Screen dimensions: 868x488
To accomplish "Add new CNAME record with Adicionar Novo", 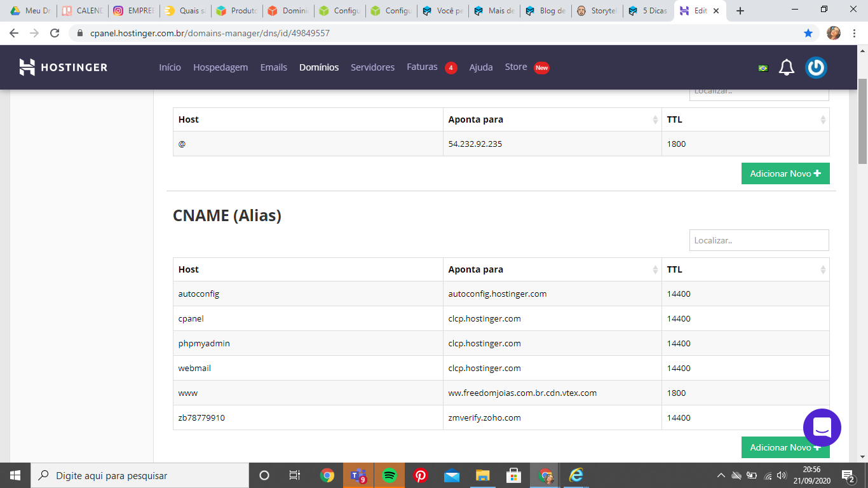I will 785,447.
